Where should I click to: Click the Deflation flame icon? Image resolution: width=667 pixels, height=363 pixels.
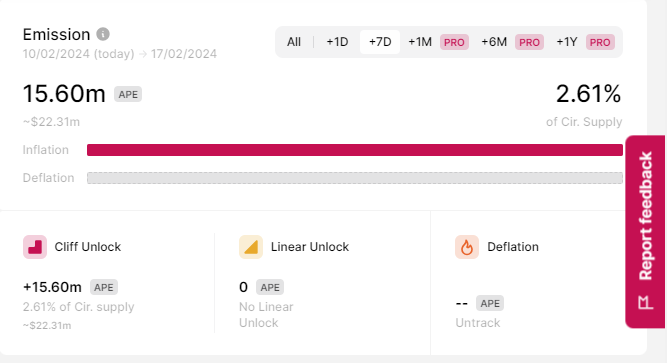tap(467, 247)
